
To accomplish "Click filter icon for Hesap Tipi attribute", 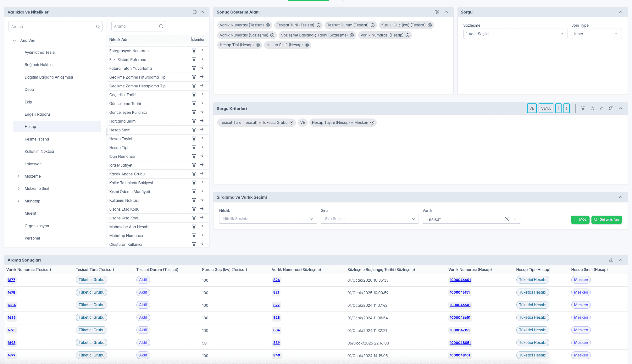I will [x=194, y=147].
